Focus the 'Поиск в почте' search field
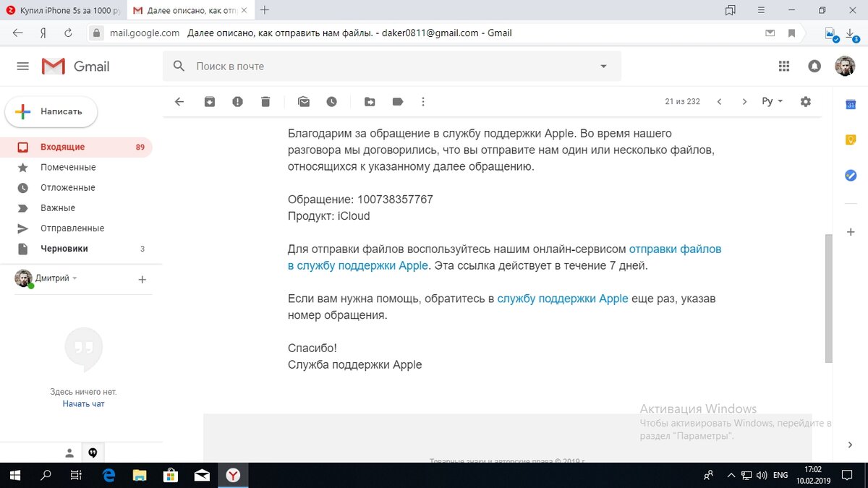This screenshot has height=488, width=868. [x=391, y=67]
